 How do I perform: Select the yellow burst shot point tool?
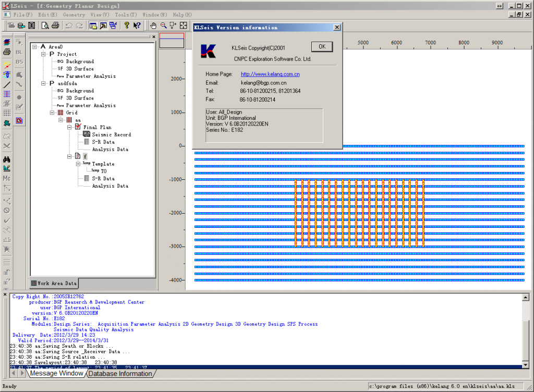point(7,65)
